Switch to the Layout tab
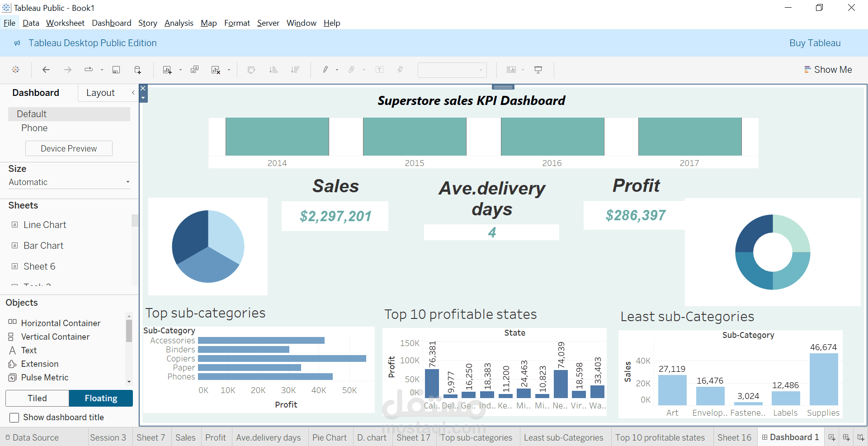 click(100, 93)
